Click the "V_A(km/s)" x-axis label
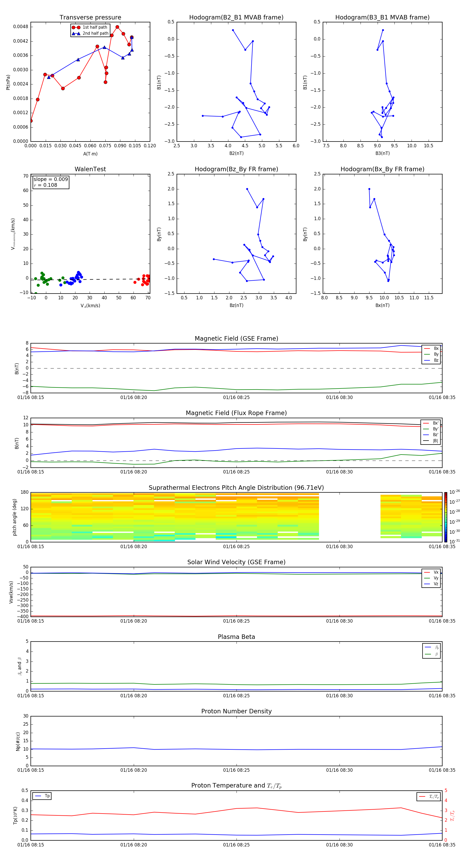Image resolution: width=473 pixels, height=868 pixels. point(90,306)
